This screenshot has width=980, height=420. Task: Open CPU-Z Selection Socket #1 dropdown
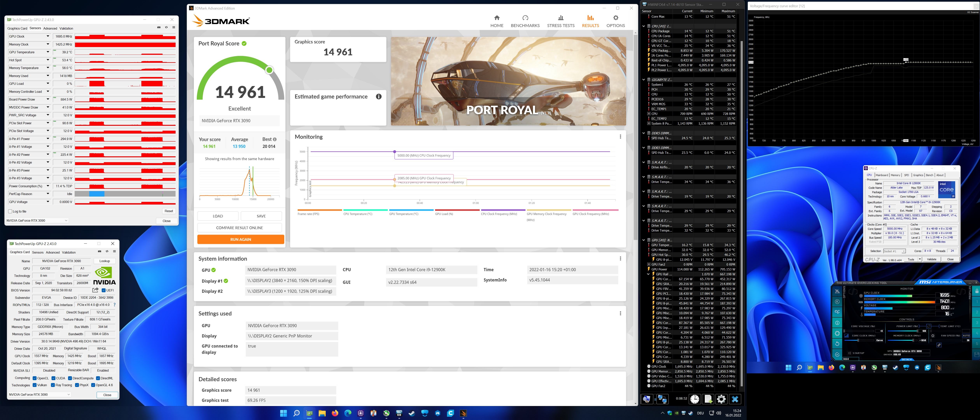[894, 251]
